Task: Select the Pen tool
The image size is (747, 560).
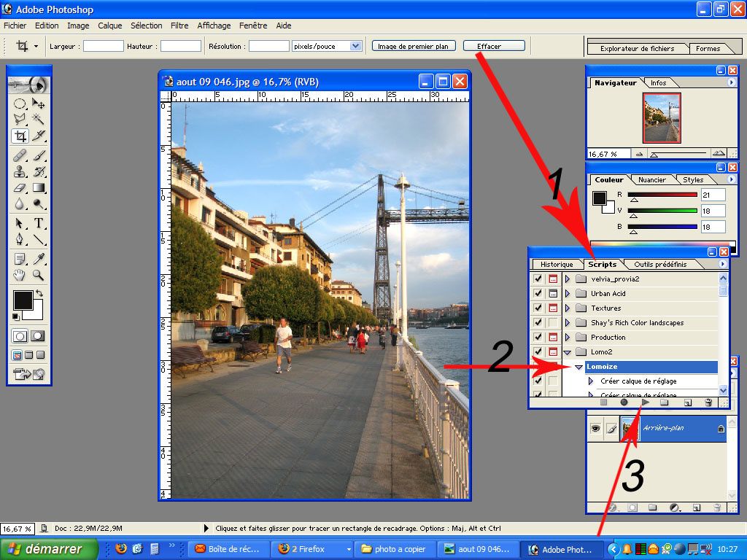Action: click(x=20, y=239)
